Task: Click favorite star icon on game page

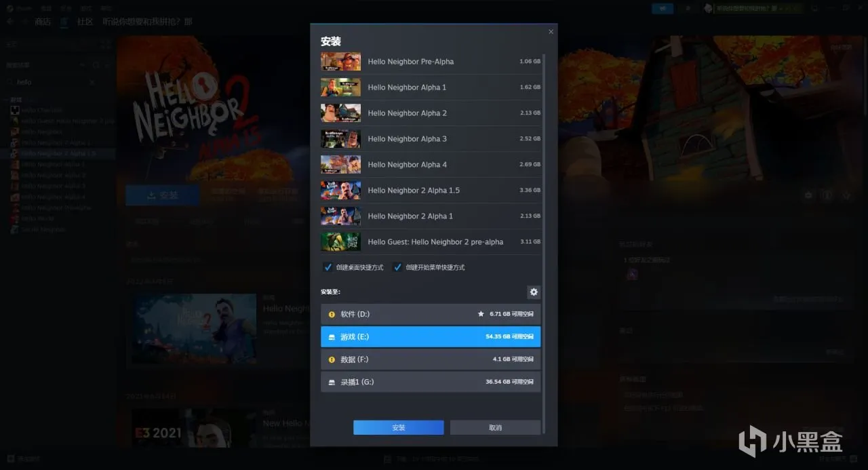Action: 846,195
